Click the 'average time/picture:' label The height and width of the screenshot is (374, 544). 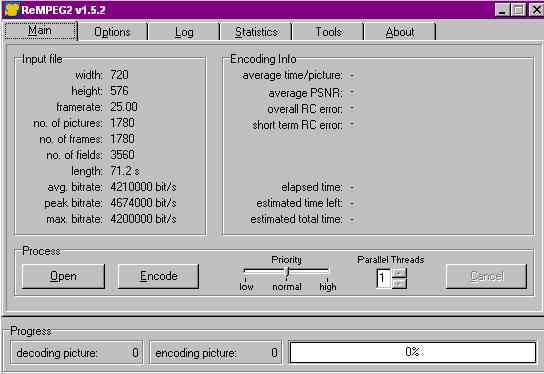(293, 75)
